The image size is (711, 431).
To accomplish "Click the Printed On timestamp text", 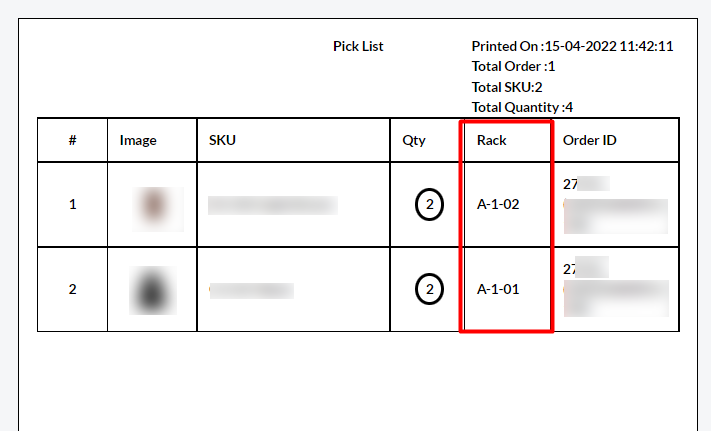I will [572, 46].
